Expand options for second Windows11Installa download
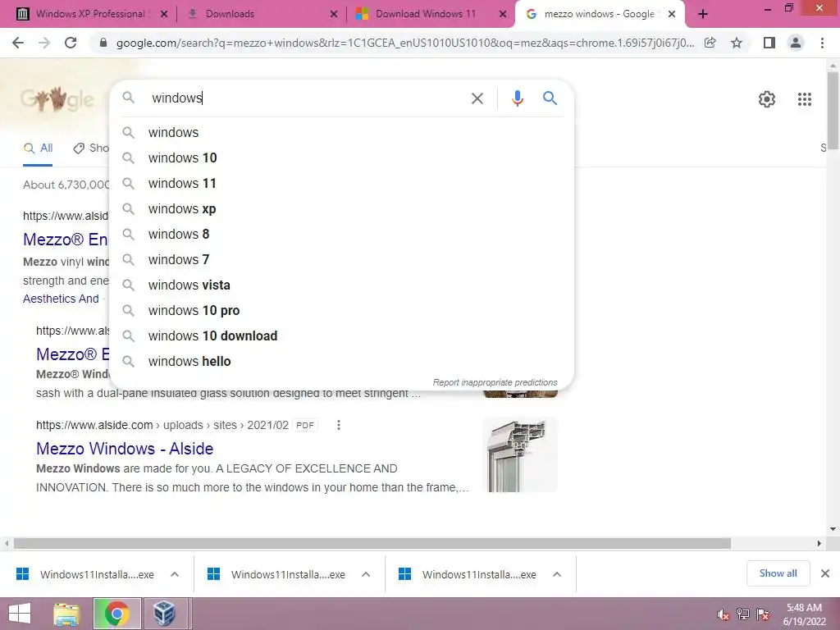The width and height of the screenshot is (840, 630). (x=366, y=574)
